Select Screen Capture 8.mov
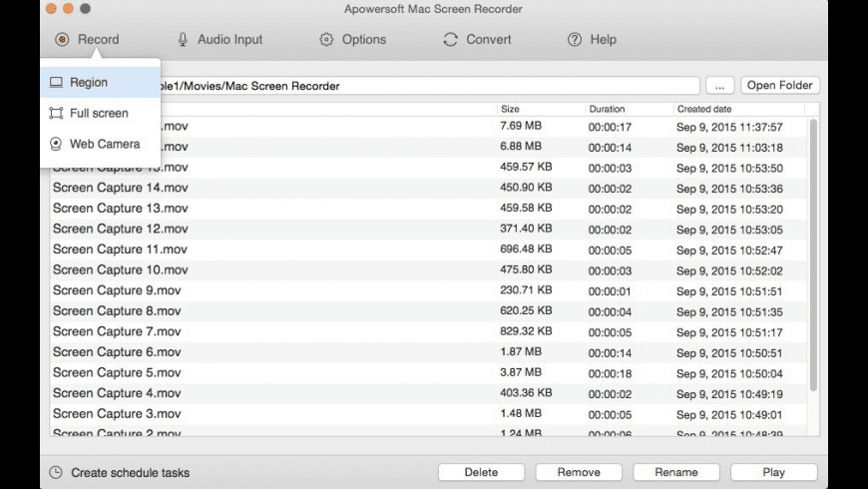868x489 pixels. [x=117, y=310]
